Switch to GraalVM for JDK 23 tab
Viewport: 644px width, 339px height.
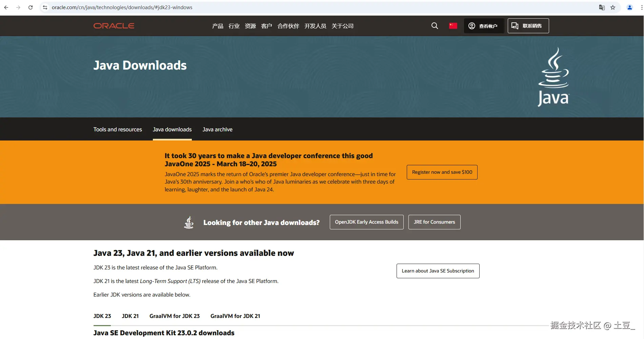175,316
